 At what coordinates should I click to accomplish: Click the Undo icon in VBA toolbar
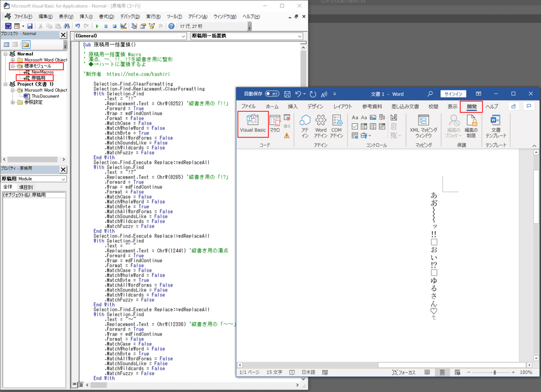(78, 26)
